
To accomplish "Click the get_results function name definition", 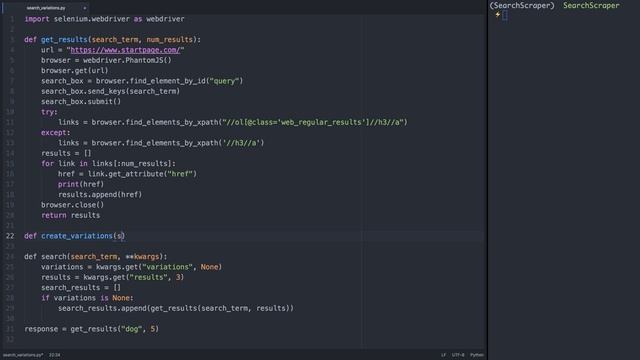I will tap(64, 40).
